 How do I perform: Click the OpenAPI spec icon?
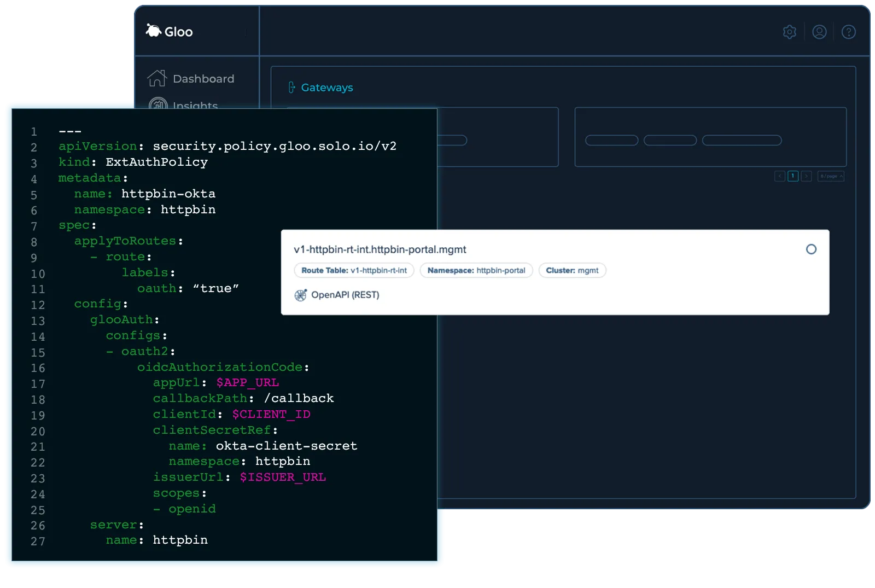tap(300, 295)
